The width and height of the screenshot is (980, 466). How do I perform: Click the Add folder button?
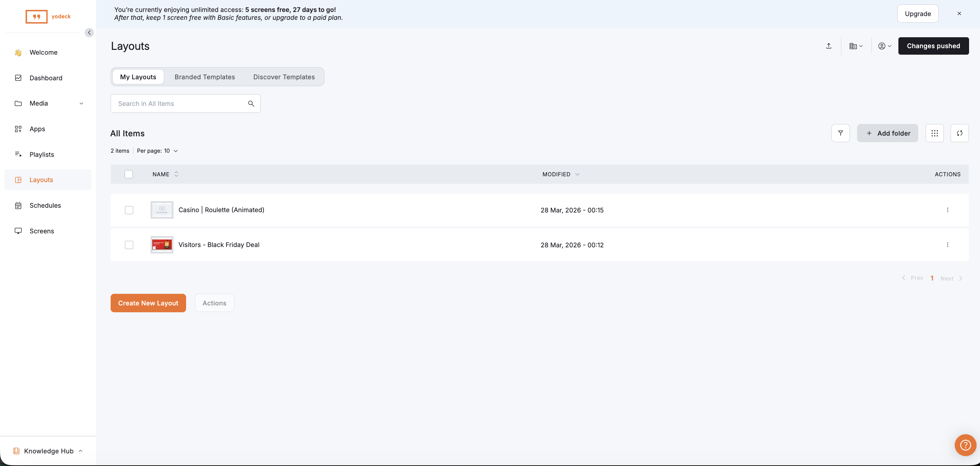coord(887,133)
